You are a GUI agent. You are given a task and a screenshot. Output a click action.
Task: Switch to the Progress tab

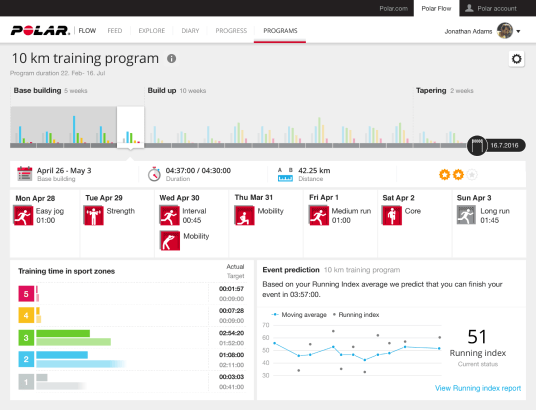[x=231, y=31]
